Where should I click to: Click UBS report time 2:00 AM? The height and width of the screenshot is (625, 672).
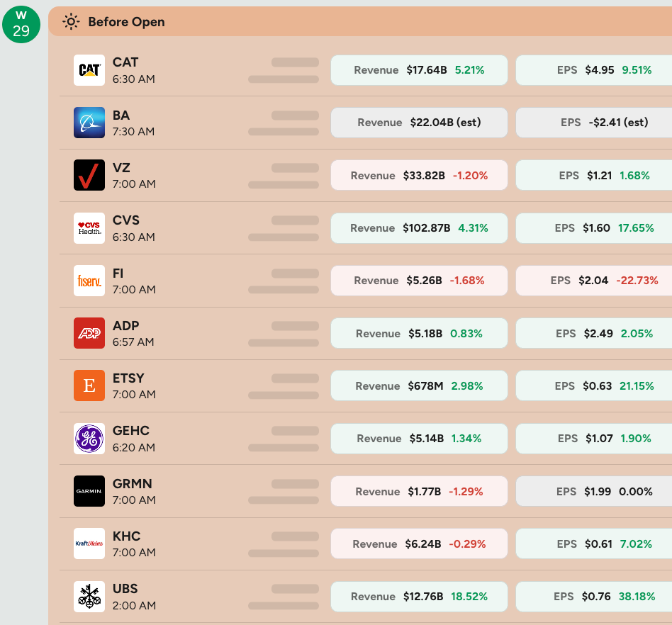pyautogui.click(x=134, y=605)
